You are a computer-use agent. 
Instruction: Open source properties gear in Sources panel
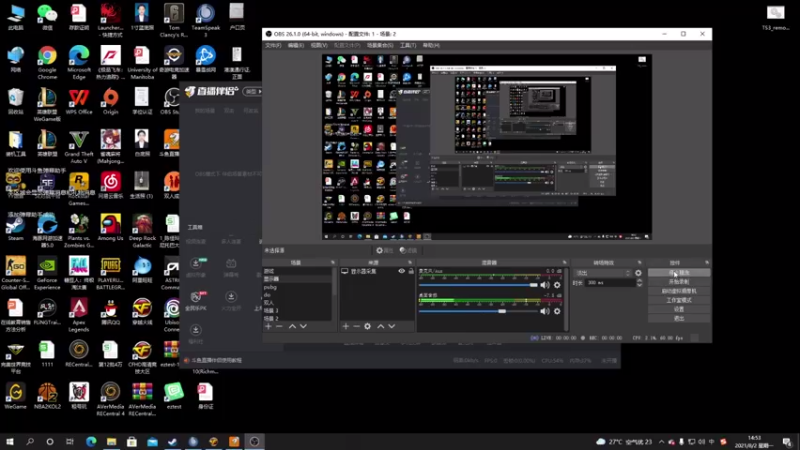point(367,326)
